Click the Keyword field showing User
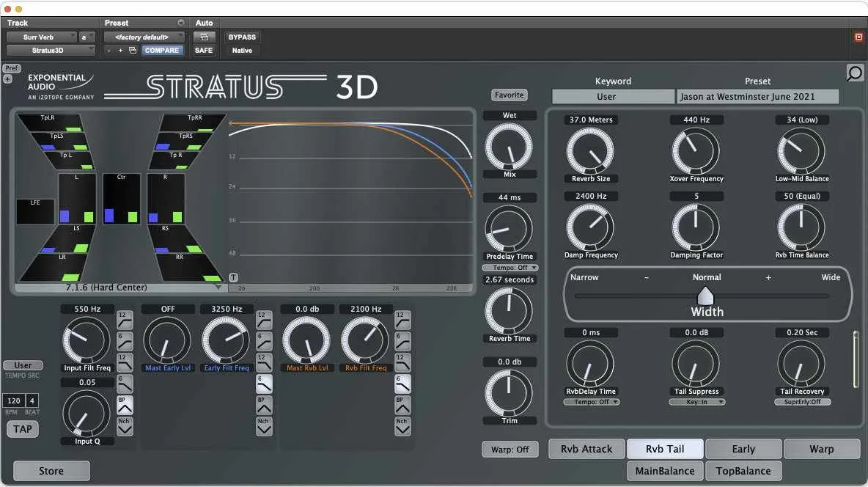 pyautogui.click(x=613, y=96)
